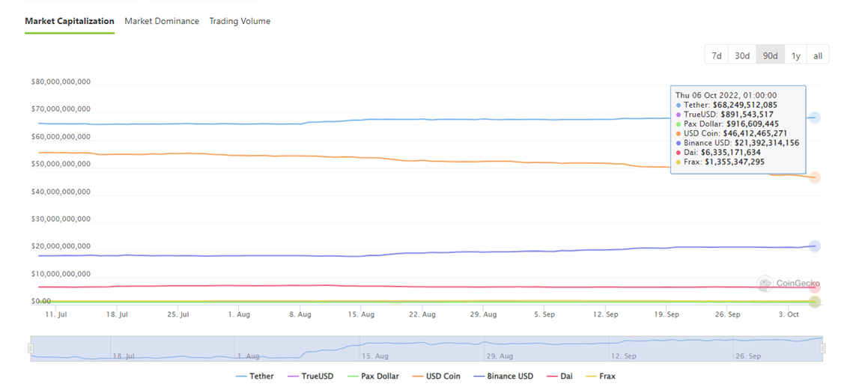868x387 pixels.
Task: Select the 90d time range
Action: 770,55
